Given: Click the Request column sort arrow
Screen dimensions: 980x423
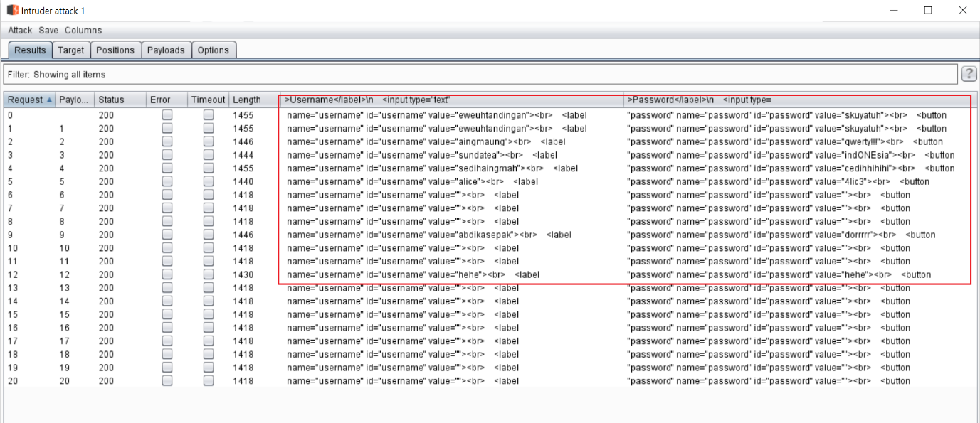Looking at the screenshot, I should pyautogui.click(x=49, y=100).
